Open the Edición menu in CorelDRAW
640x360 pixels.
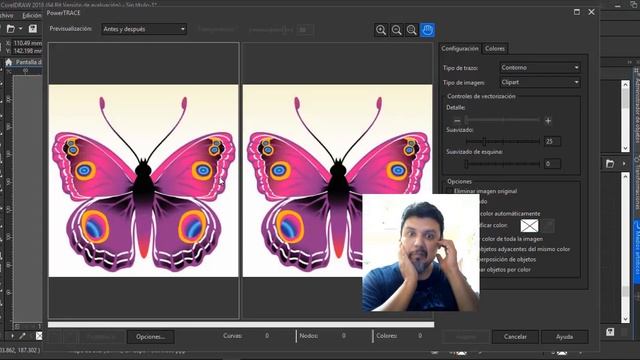point(32,16)
